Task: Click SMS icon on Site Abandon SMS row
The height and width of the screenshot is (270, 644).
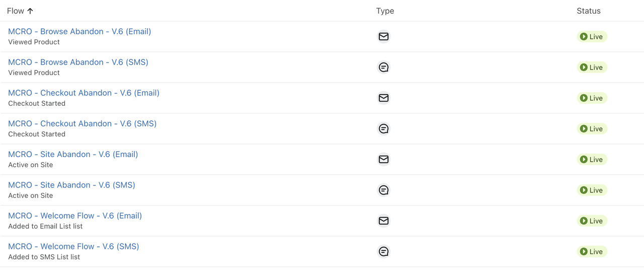Action: click(383, 190)
